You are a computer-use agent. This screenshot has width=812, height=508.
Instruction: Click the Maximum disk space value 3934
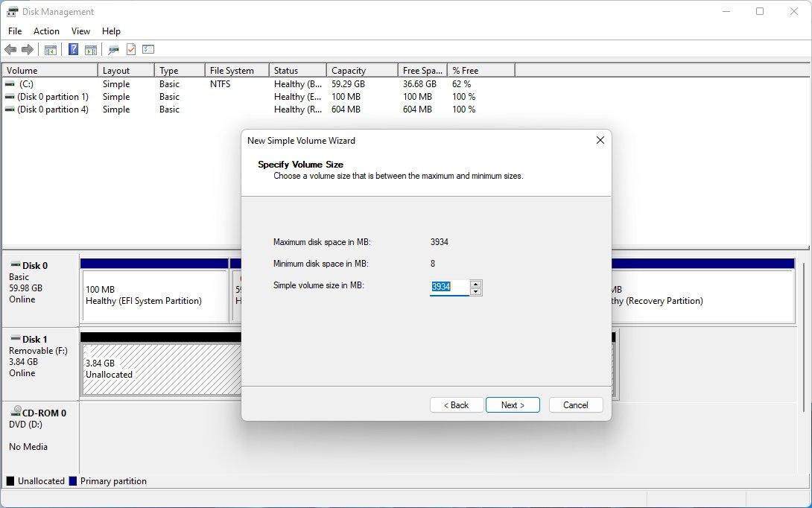coord(439,242)
